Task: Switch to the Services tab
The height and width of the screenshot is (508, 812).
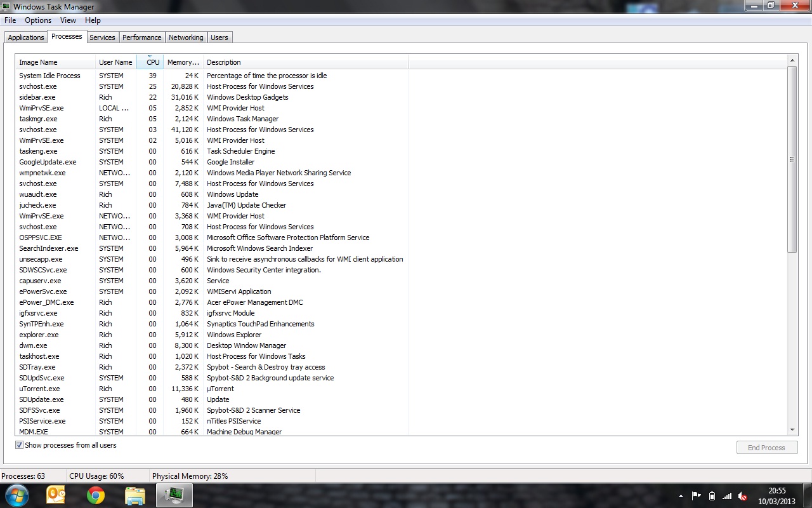Action: (102, 37)
